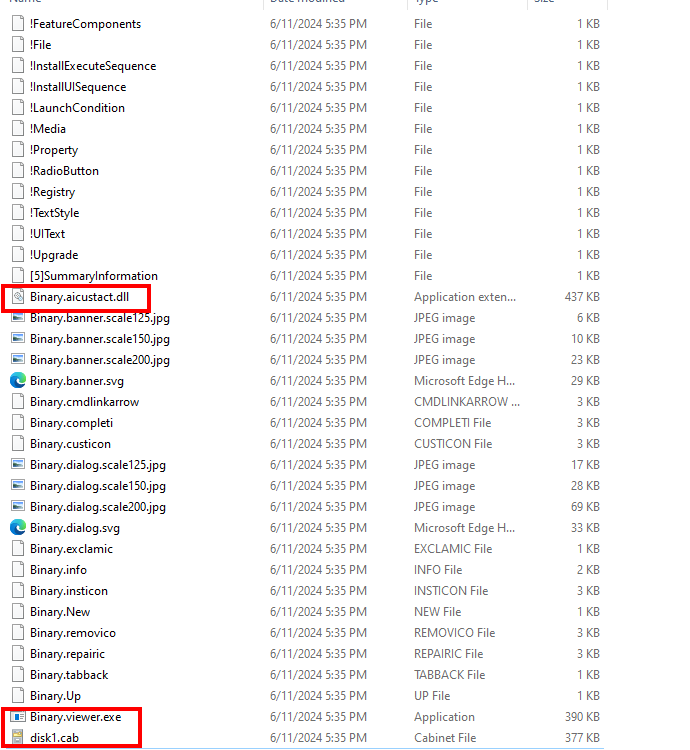Click the 33 KB size value
The width and height of the screenshot is (690, 750).
point(585,528)
